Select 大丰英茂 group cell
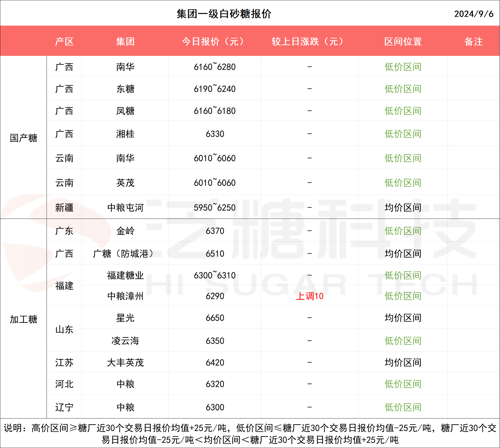The image size is (500, 448). click(125, 362)
